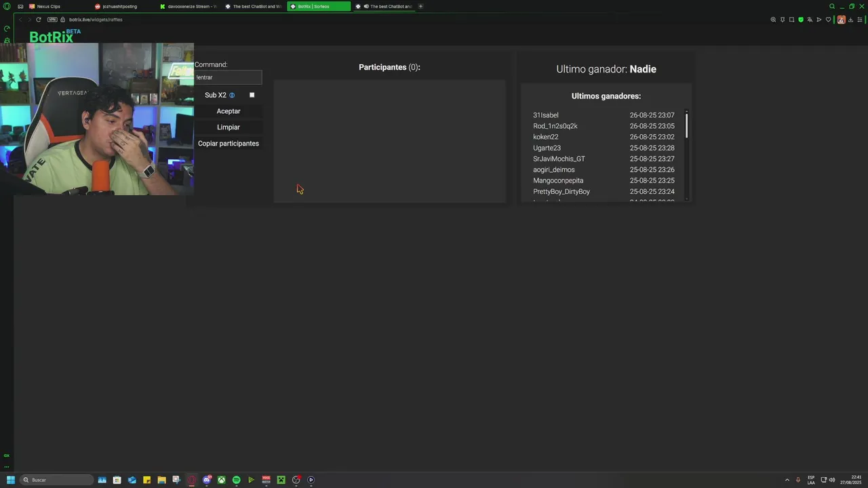Viewport: 868px width, 488px height.
Task: Open the site padlock security info
Action: (x=64, y=20)
